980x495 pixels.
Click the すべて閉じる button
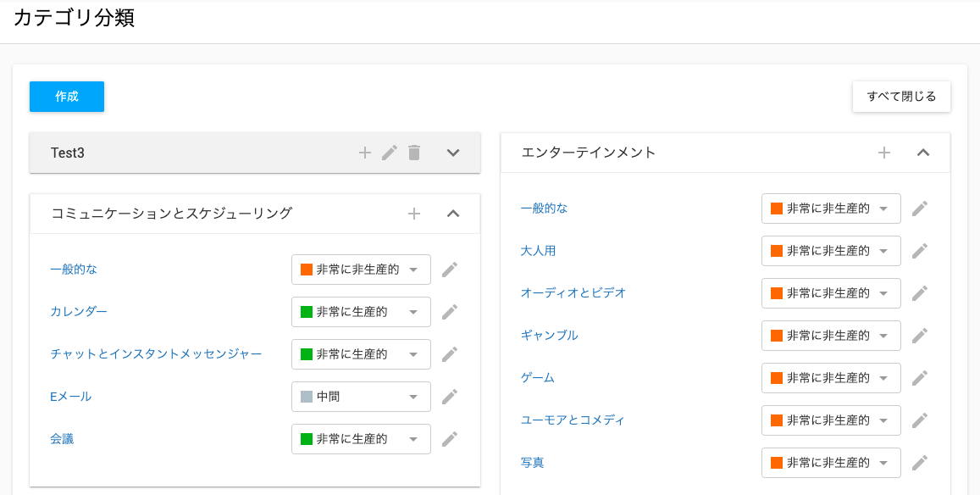pyautogui.click(x=901, y=97)
